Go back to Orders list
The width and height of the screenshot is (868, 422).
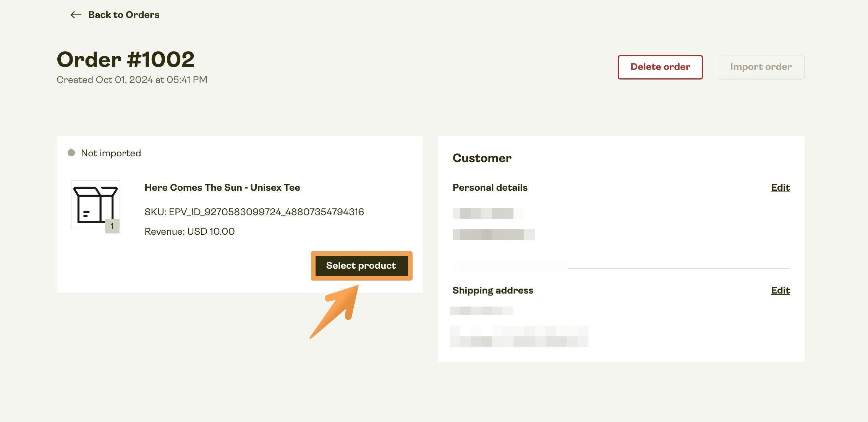point(123,15)
